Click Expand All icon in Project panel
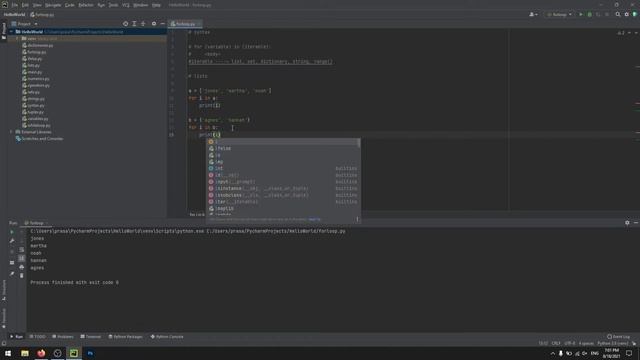 tap(134, 24)
